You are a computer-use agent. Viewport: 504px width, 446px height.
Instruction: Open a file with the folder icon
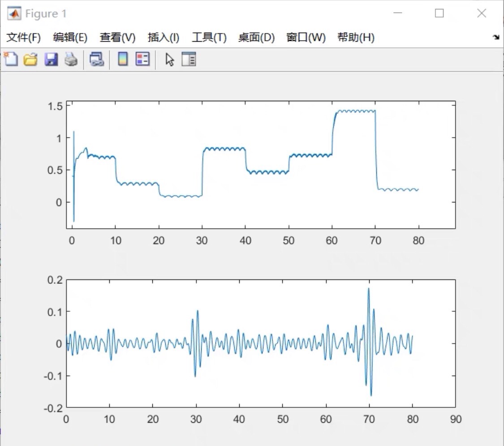pos(30,60)
